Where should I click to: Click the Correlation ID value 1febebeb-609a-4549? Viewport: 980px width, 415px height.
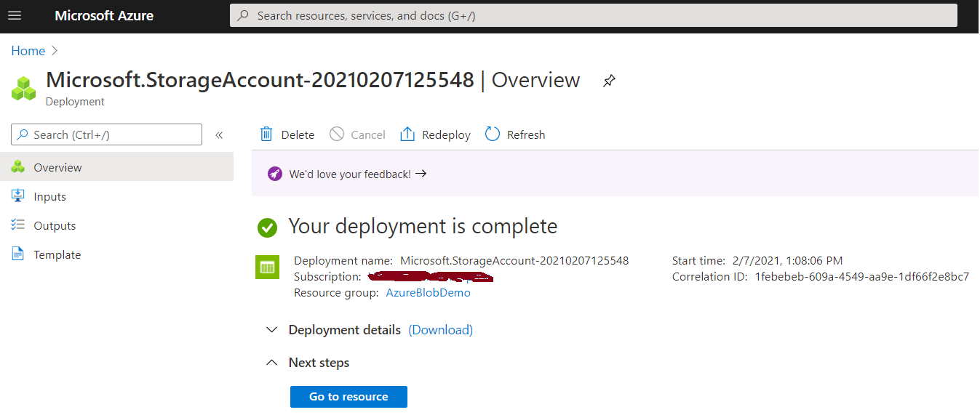point(862,276)
